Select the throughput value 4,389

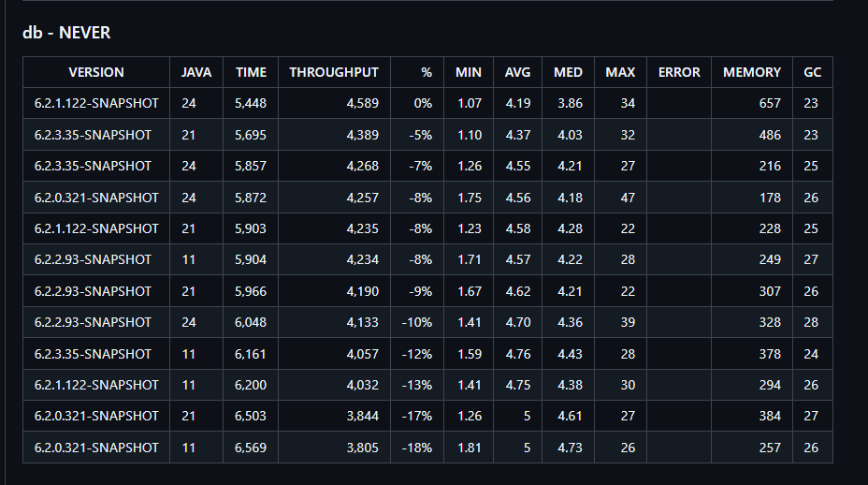(362, 135)
